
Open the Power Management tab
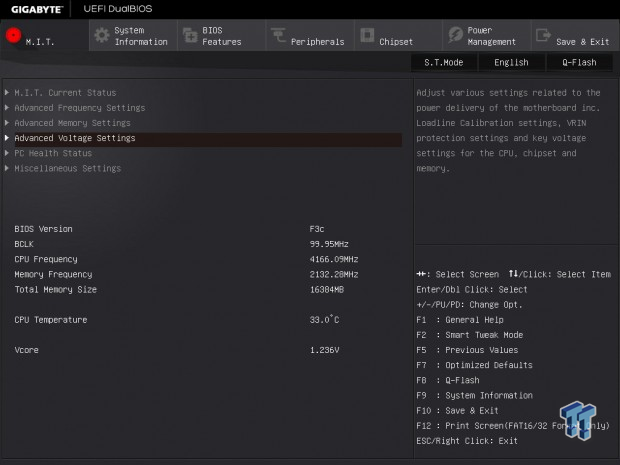click(x=486, y=35)
